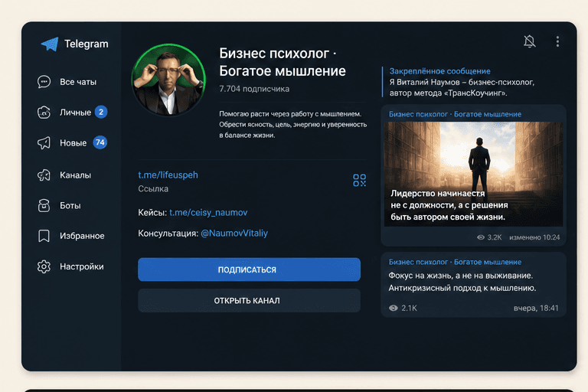The width and height of the screenshot is (588, 392).
Task: Click the Ссылка label under the link
Action: click(x=153, y=188)
